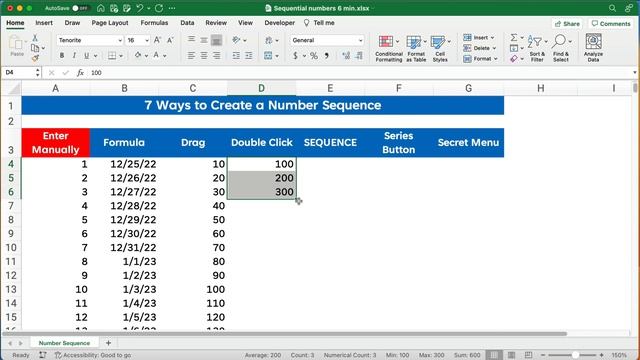Switch to the Review tab
The width and height of the screenshot is (640, 360).
click(x=216, y=23)
